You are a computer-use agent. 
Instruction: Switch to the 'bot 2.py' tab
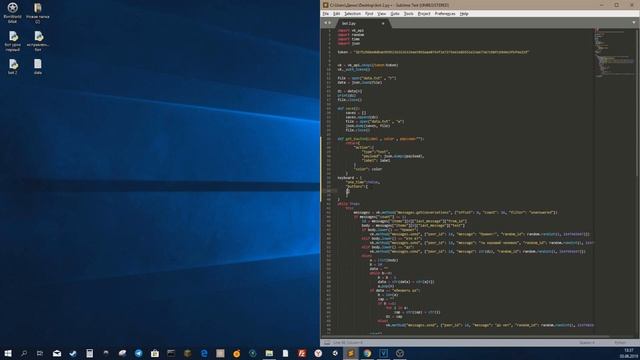362,24
